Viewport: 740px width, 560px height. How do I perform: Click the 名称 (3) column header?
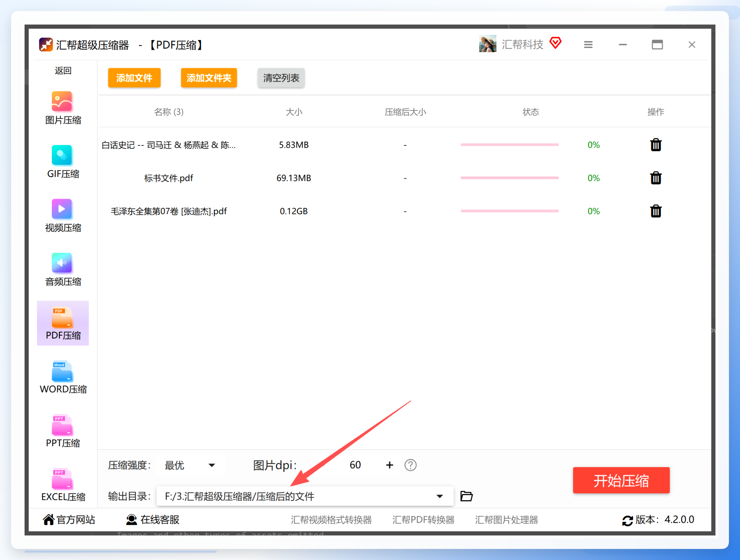tap(168, 112)
